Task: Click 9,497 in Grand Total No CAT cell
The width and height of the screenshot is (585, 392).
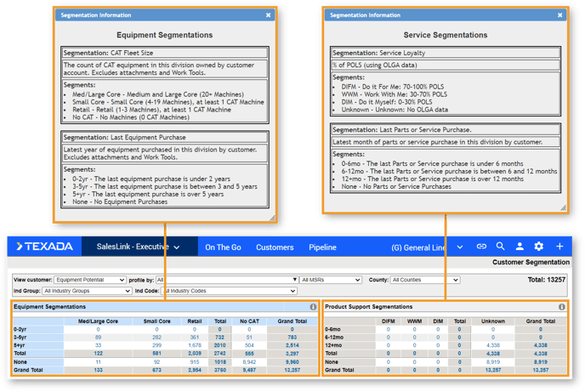Action: coord(249,370)
